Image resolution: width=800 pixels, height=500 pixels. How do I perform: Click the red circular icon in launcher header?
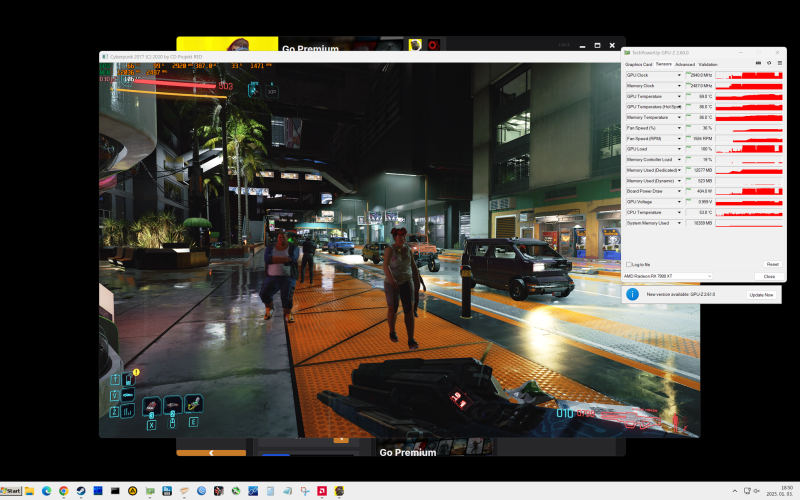click(x=433, y=45)
